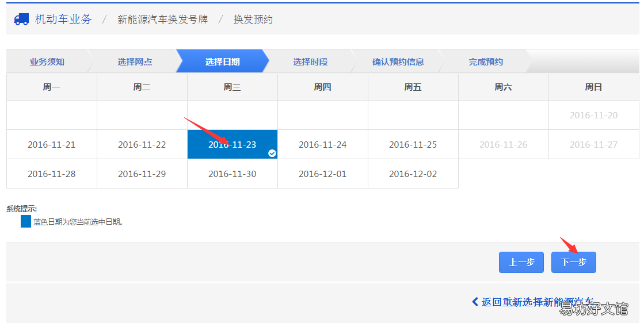
Task: Click the left chevron before 返回重新选择
Action: (475, 302)
